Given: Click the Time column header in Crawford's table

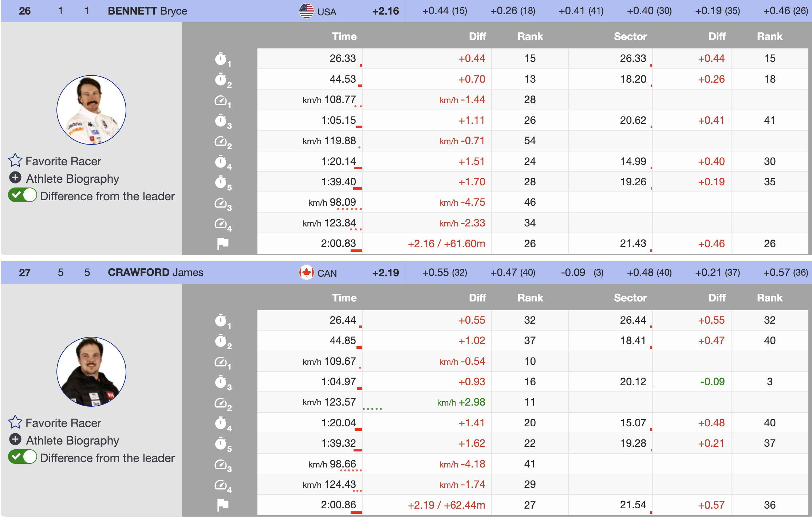Looking at the screenshot, I should (344, 298).
